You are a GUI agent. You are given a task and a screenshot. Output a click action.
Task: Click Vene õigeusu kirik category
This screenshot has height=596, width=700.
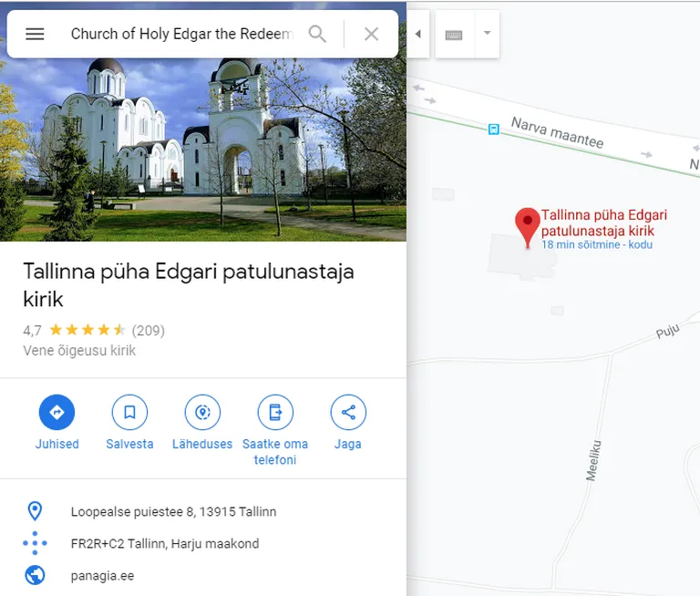(79, 351)
